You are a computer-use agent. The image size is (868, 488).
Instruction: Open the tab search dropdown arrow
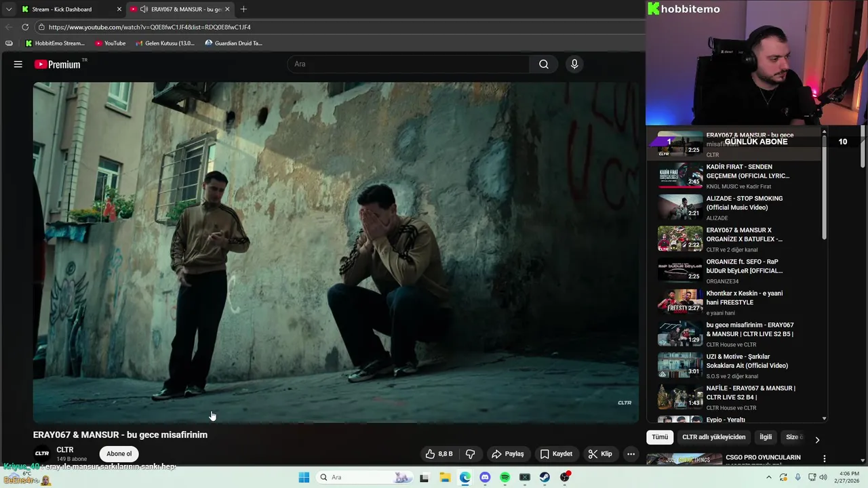pos(8,9)
